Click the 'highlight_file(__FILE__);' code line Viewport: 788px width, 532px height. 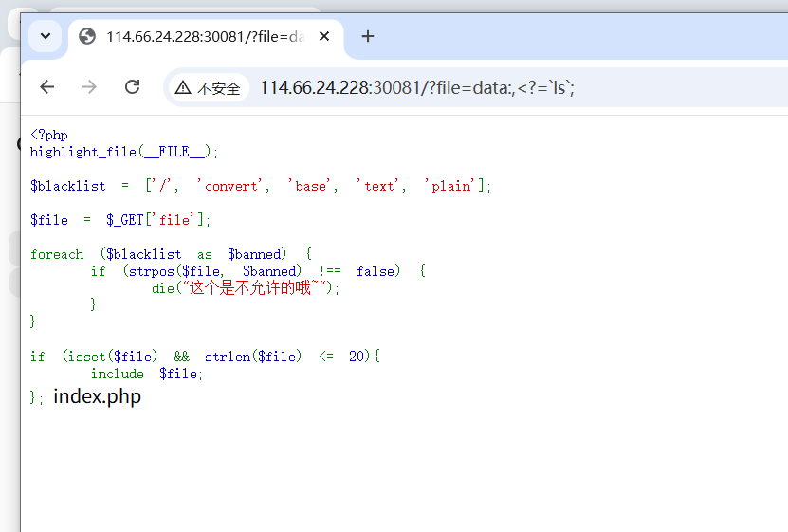(x=123, y=152)
